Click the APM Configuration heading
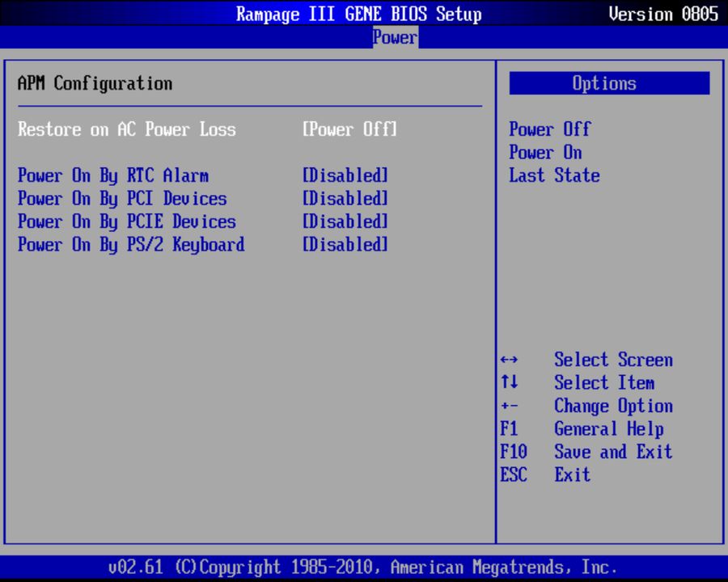Image resolution: width=728 pixels, height=582 pixels. click(x=95, y=83)
